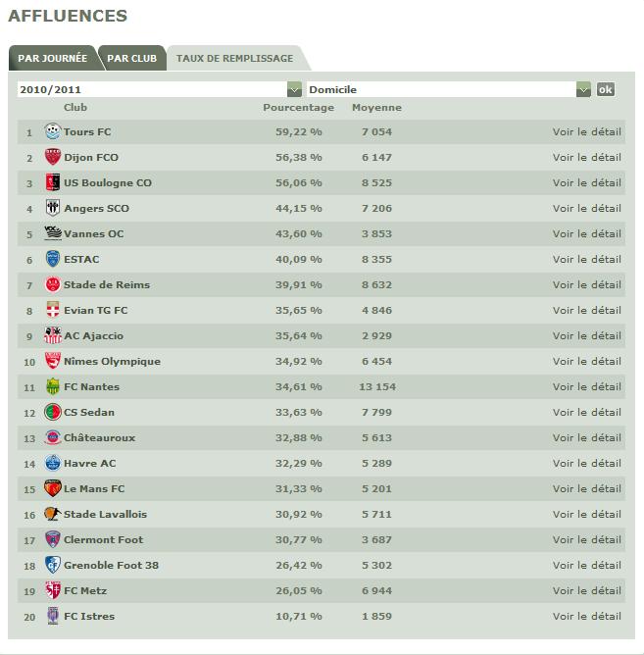Click the US Boulogne CO logo
This screenshot has height=655, width=644.
[53, 182]
